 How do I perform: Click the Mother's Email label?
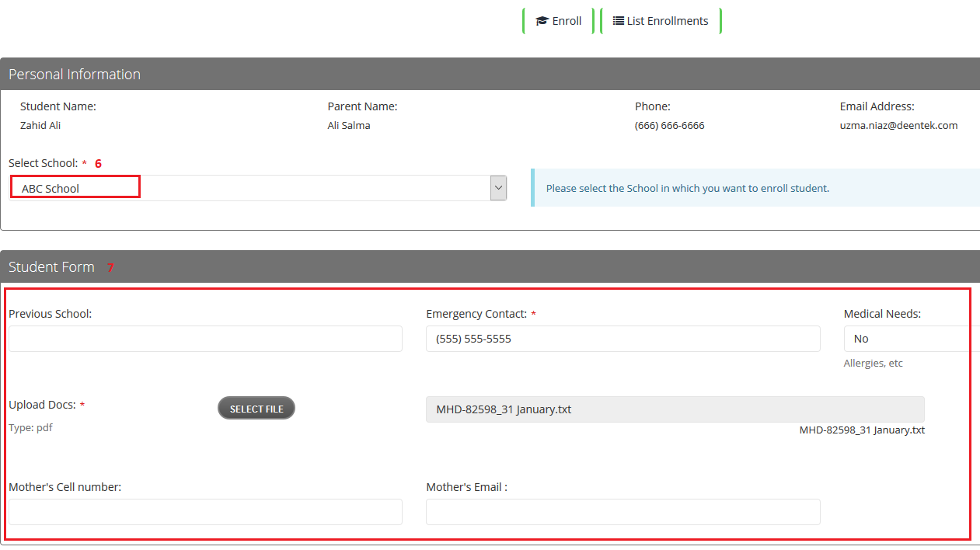pos(466,487)
